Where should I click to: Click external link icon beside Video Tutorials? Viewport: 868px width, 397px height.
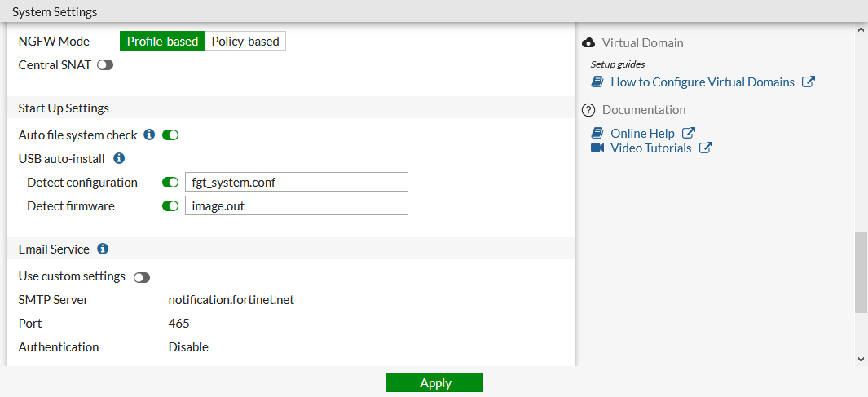pyautogui.click(x=706, y=148)
